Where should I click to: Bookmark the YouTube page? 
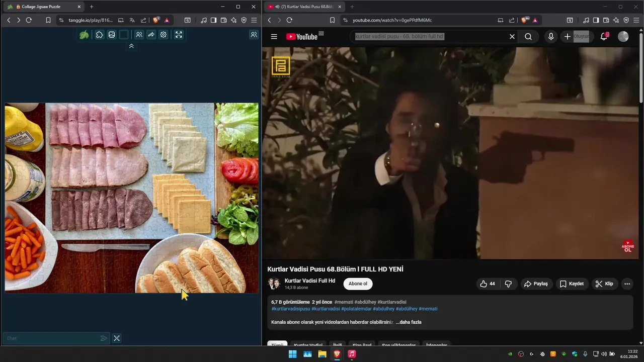click(332, 20)
